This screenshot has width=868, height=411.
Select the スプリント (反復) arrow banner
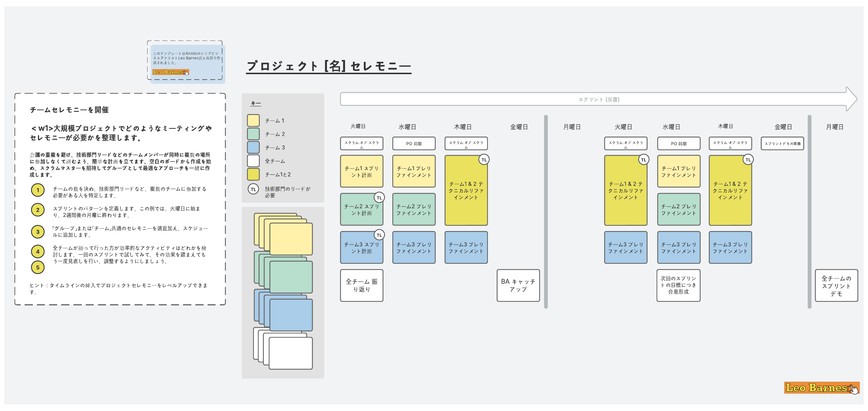[x=599, y=99]
